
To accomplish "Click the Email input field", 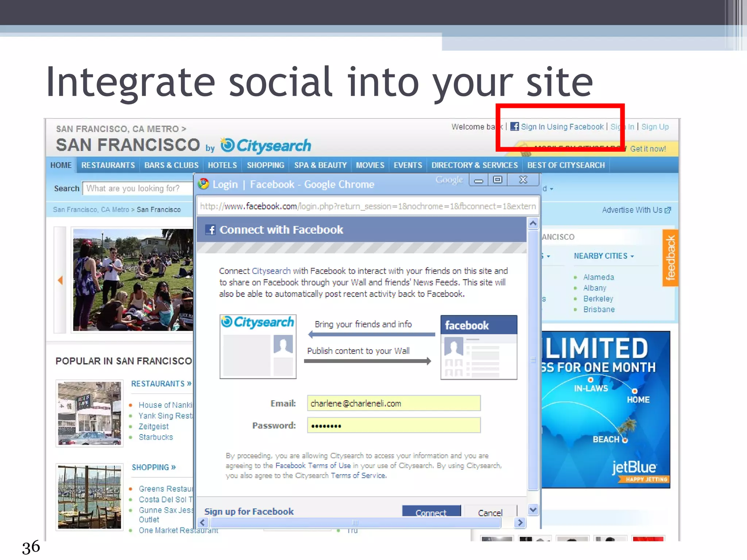I will [x=394, y=403].
